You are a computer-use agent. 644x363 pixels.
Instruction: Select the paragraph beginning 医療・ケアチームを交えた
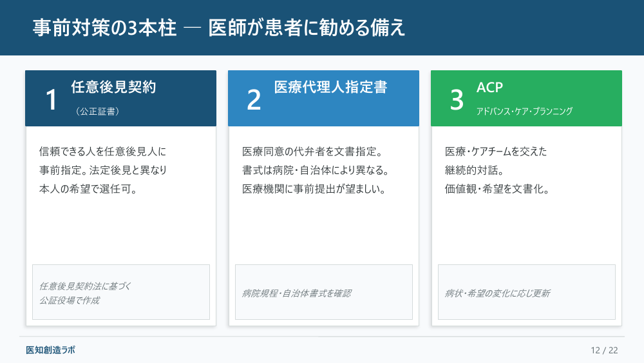tap(497, 170)
